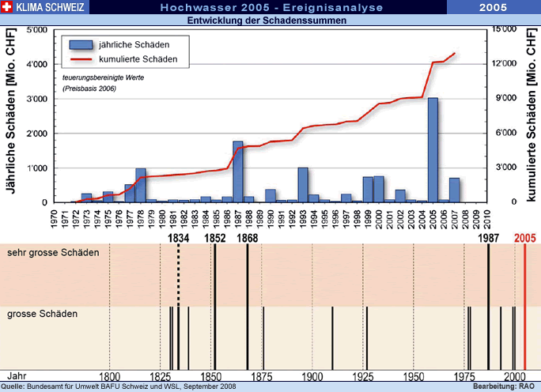Image resolution: width=541 pixels, height=392 pixels.
Task: Click the black 1987 timeline marker line
Action: 489,300
